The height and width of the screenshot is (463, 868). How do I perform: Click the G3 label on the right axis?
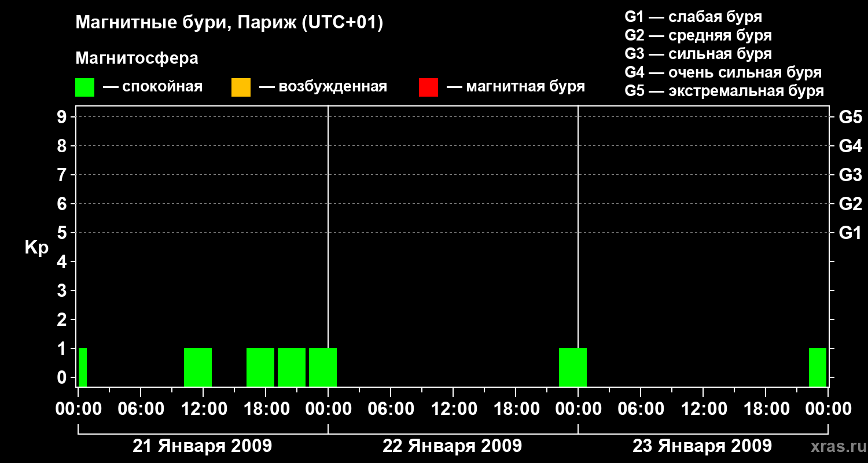[x=850, y=175]
